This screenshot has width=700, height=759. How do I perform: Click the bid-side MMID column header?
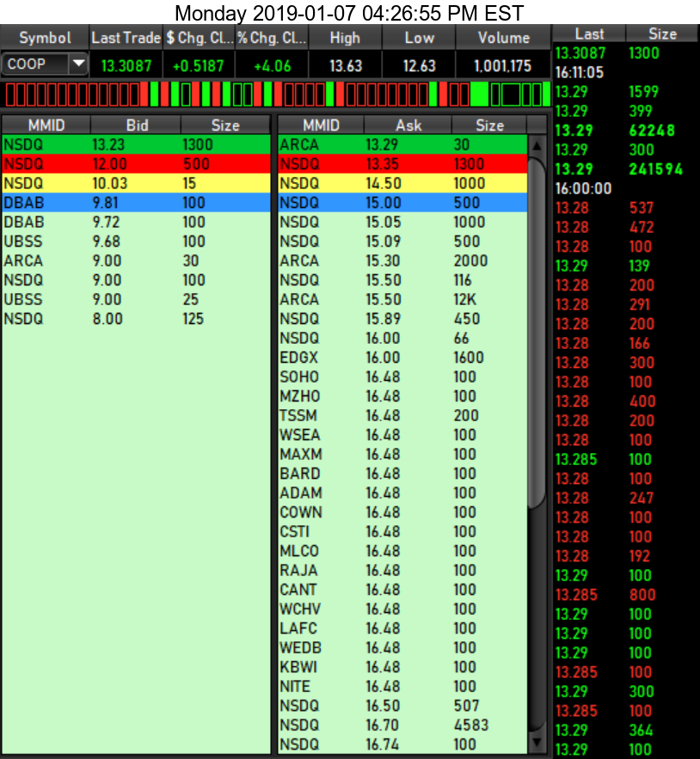(46, 125)
